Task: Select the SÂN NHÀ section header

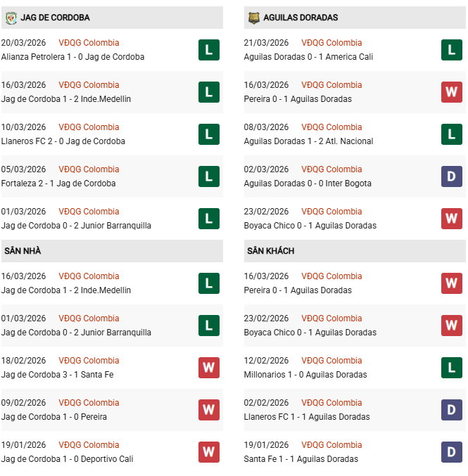Action: point(23,251)
